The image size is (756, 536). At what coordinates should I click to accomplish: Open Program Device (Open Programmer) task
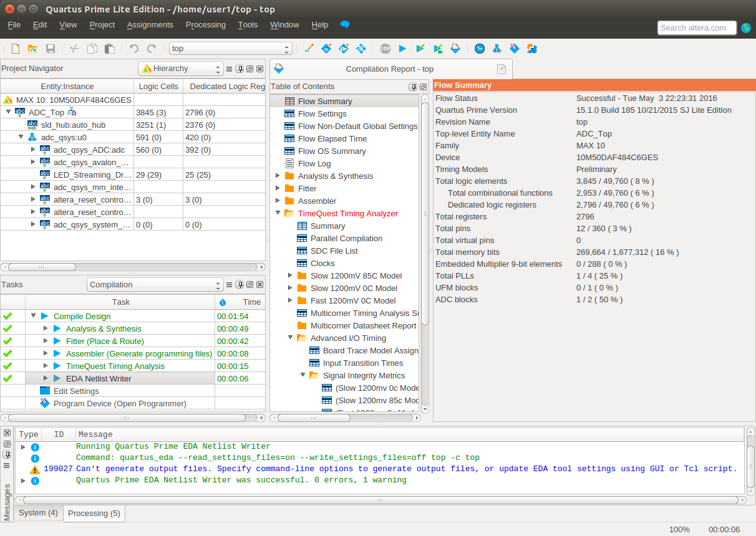[x=120, y=403]
